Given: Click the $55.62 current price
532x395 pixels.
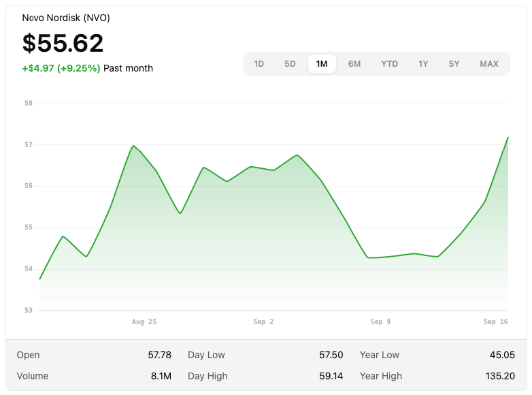Looking at the screenshot, I should click(x=63, y=43).
